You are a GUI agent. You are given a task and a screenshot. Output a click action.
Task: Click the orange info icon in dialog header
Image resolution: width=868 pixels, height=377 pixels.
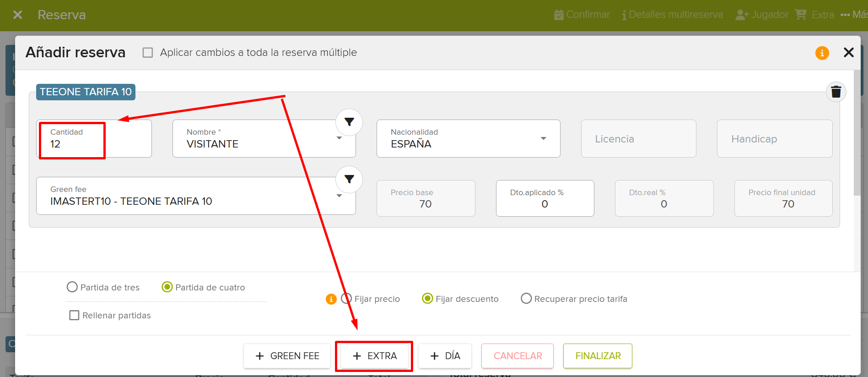coord(822,53)
